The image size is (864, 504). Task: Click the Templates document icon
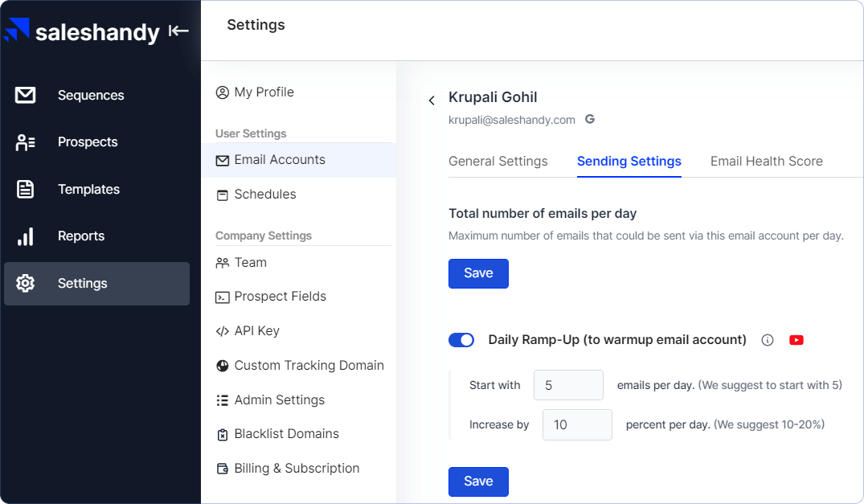coord(26,189)
